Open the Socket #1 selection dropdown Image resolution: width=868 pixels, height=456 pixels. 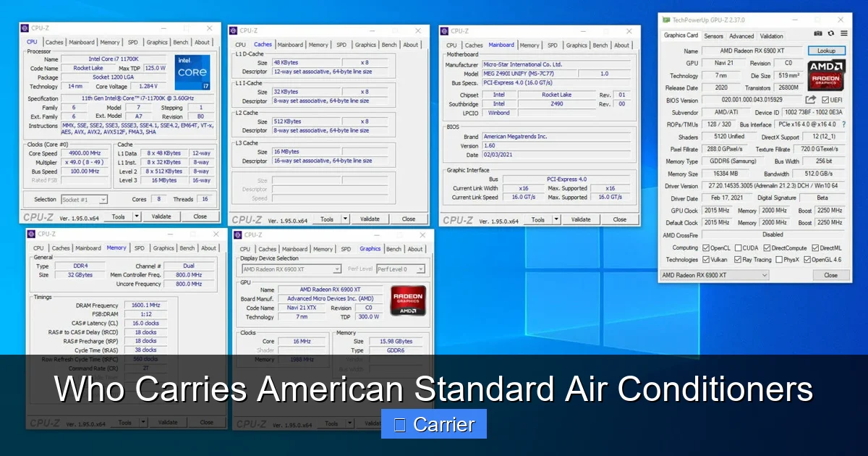click(x=84, y=199)
